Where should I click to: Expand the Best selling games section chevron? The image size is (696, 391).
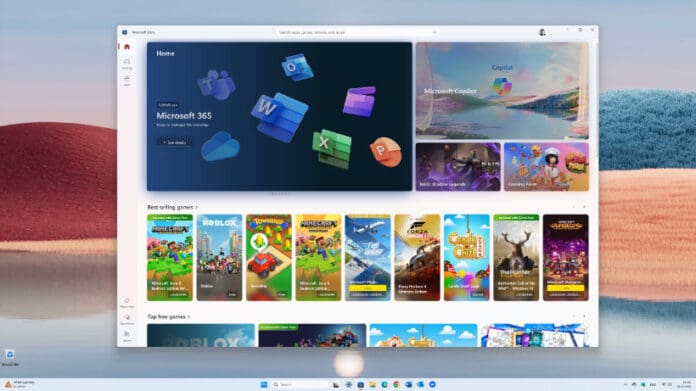click(x=197, y=207)
